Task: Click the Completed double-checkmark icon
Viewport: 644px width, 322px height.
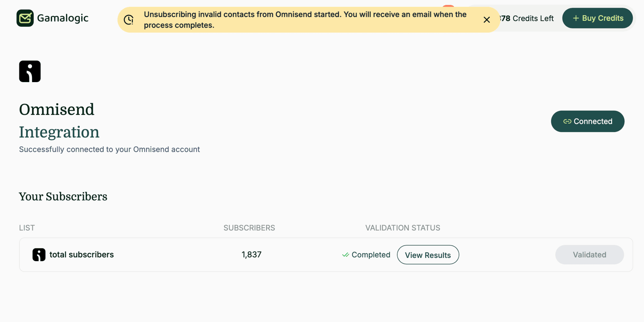Action: [345, 255]
